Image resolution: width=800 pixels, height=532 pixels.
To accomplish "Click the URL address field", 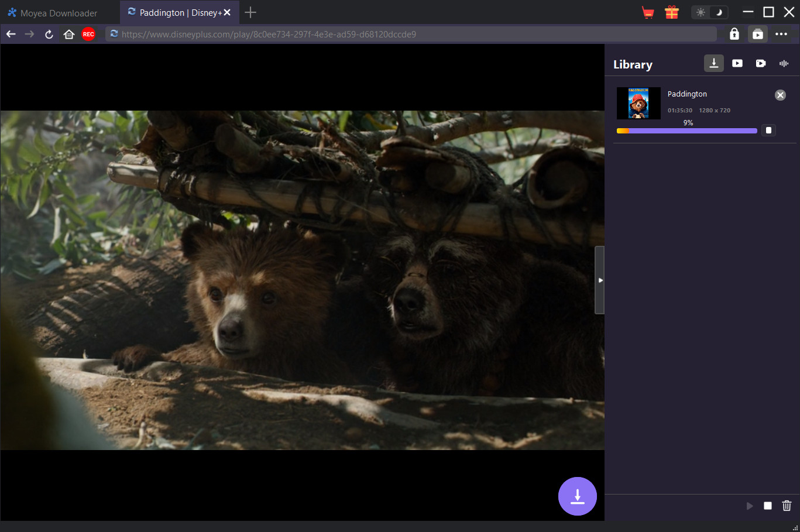I will pyautogui.click(x=411, y=34).
